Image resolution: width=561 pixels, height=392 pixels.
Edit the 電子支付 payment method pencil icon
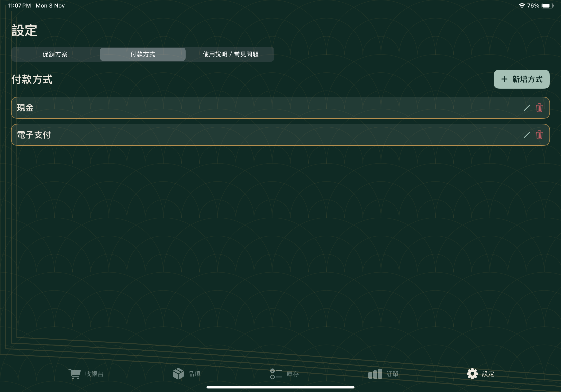[x=527, y=135]
